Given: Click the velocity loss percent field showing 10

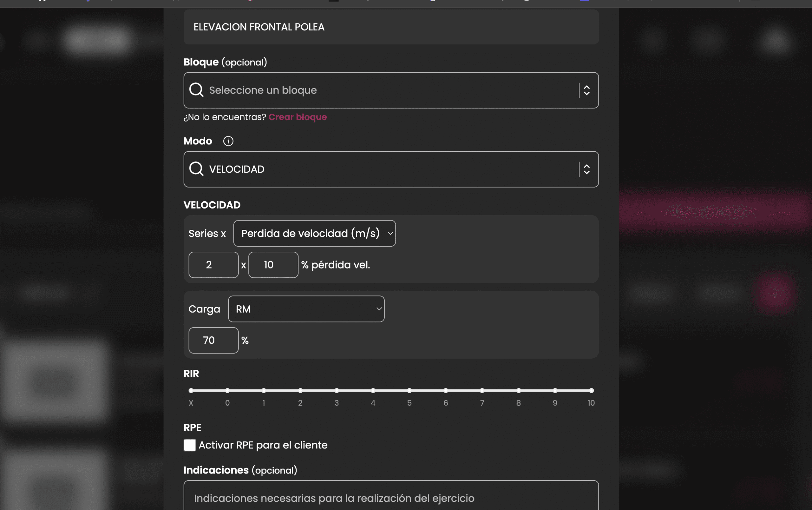Looking at the screenshot, I should click(x=273, y=265).
